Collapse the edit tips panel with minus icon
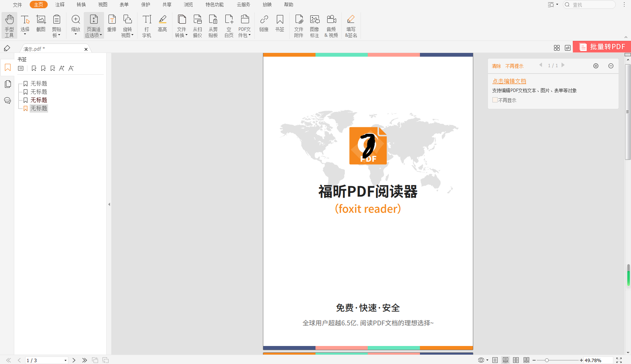 point(611,66)
